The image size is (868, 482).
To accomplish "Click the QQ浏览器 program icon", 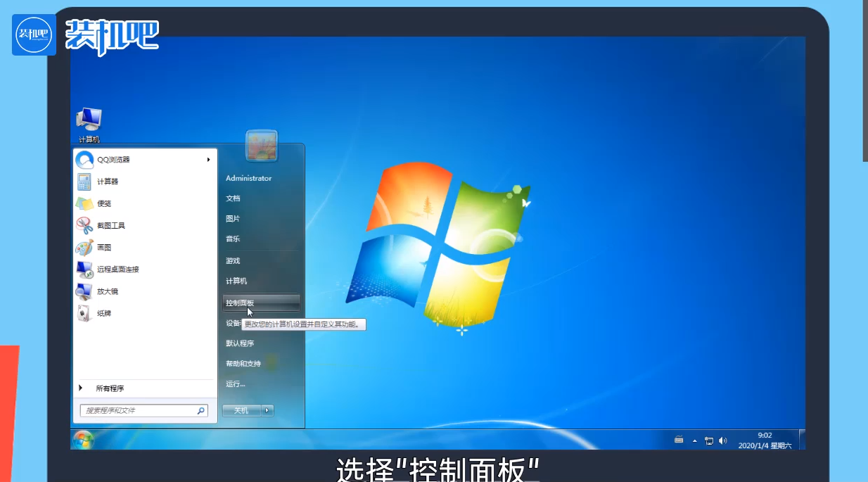I will click(x=84, y=160).
